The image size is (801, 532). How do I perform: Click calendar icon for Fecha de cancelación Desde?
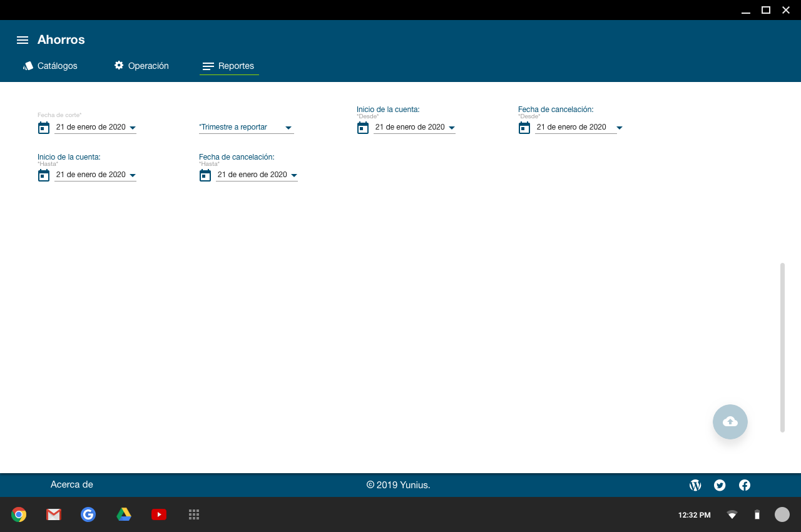tap(524, 128)
